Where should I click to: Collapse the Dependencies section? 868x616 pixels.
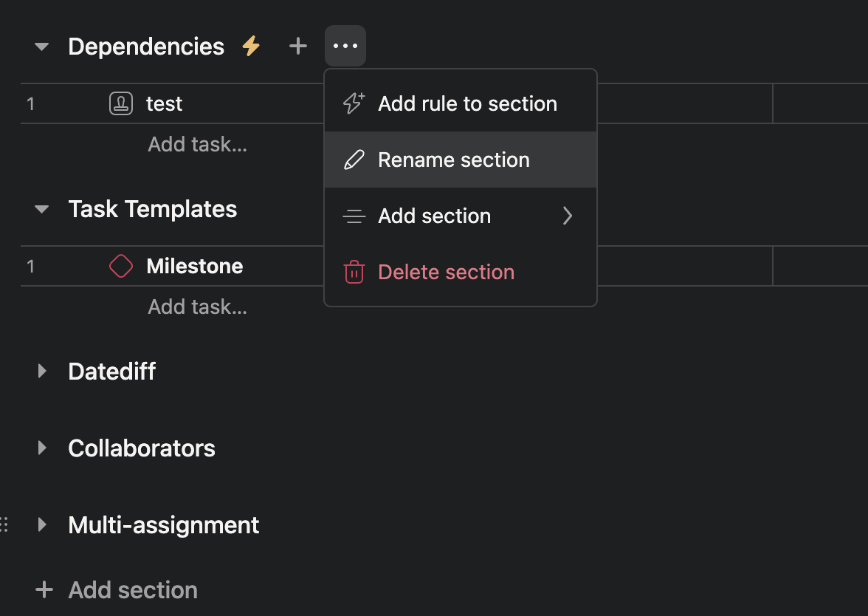point(41,47)
